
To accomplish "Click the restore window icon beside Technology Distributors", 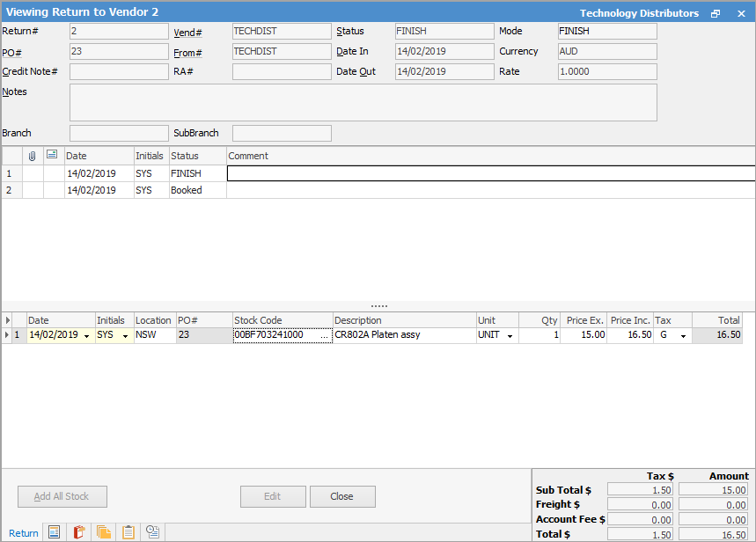I will (716, 13).
